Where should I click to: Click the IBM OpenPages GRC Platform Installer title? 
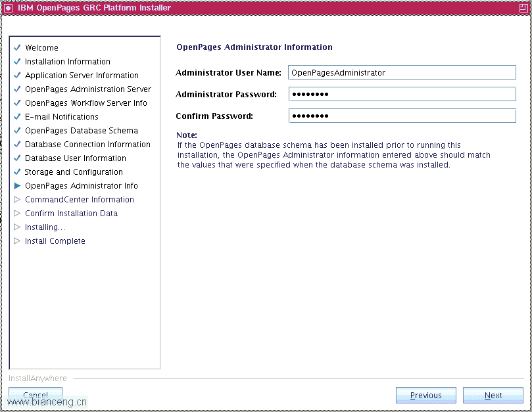pos(94,8)
